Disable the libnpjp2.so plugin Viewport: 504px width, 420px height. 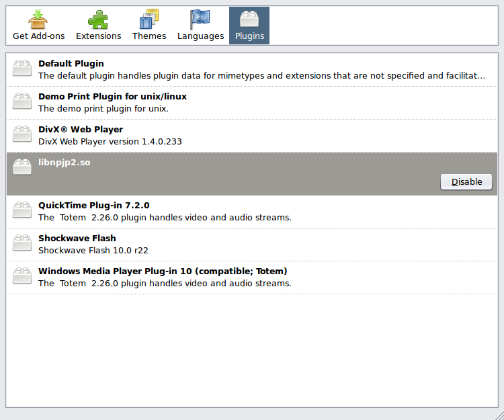[466, 182]
